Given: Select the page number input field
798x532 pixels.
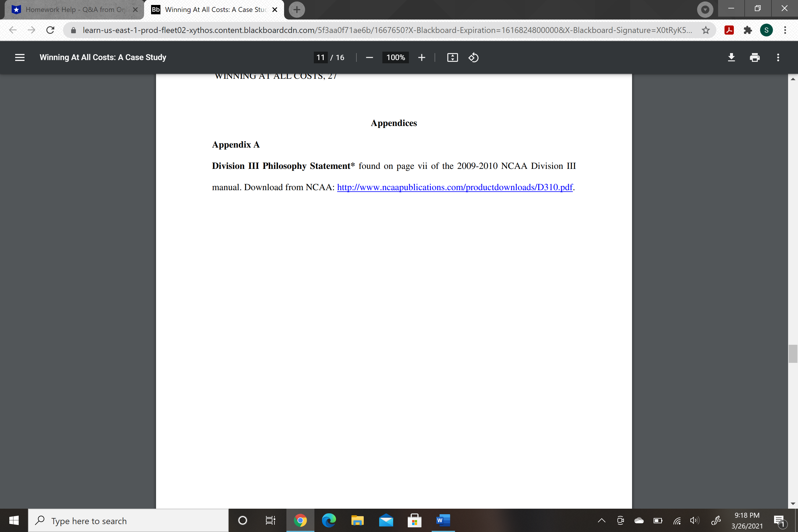Looking at the screenshot, I should point(320,57).
